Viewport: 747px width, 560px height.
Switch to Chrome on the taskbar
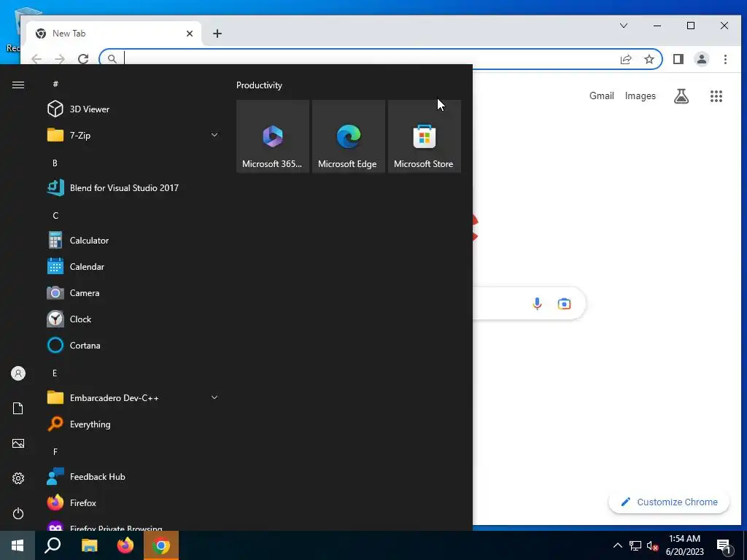coord(161,545)
